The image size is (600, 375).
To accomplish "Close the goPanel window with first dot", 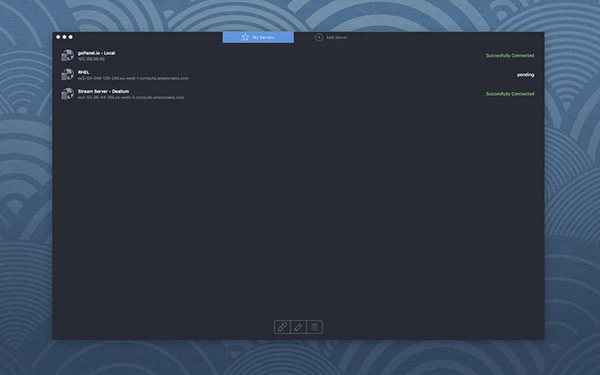I will coord(58,37).
